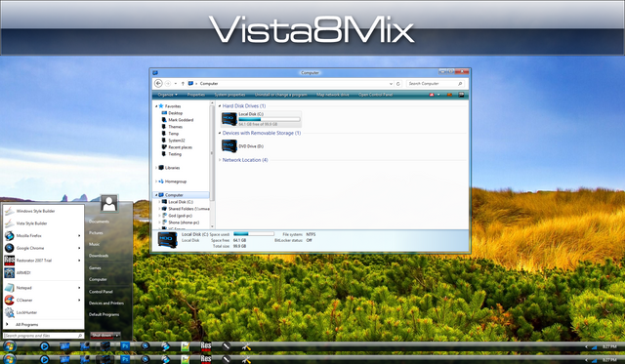
Task: Select Map network drive command
Action: pyautogui.click(x=332, y=95)
